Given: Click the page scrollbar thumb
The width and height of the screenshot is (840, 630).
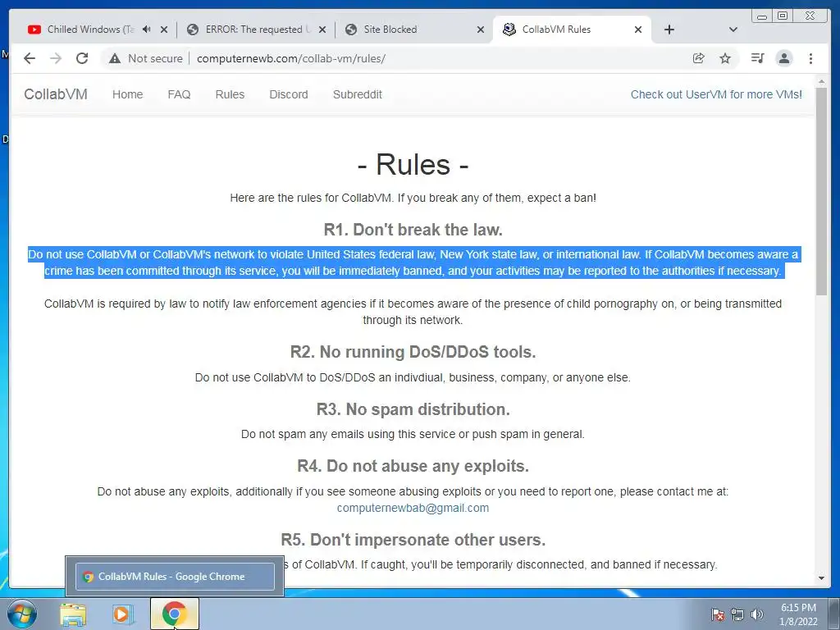Looking at the screenshot, I should (821, 190).
